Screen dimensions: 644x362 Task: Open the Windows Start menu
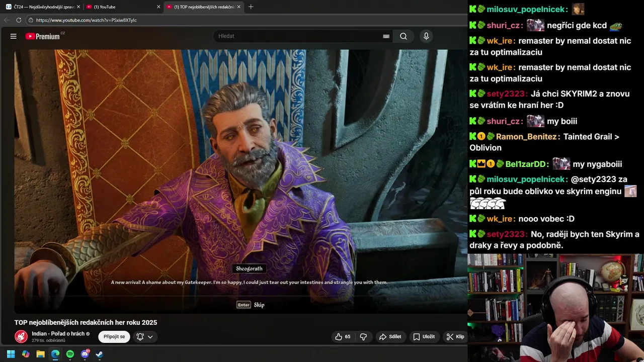[x=11, y=354]
